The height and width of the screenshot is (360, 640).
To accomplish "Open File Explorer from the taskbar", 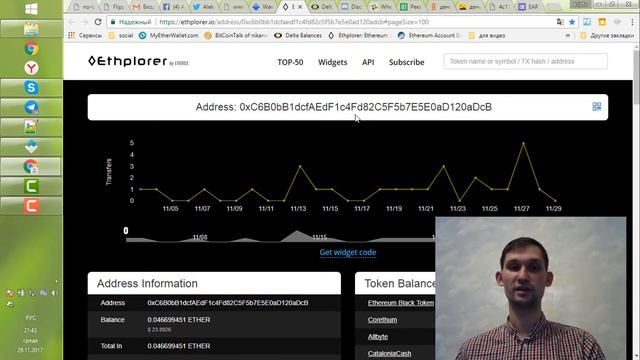I will [31, 29].
